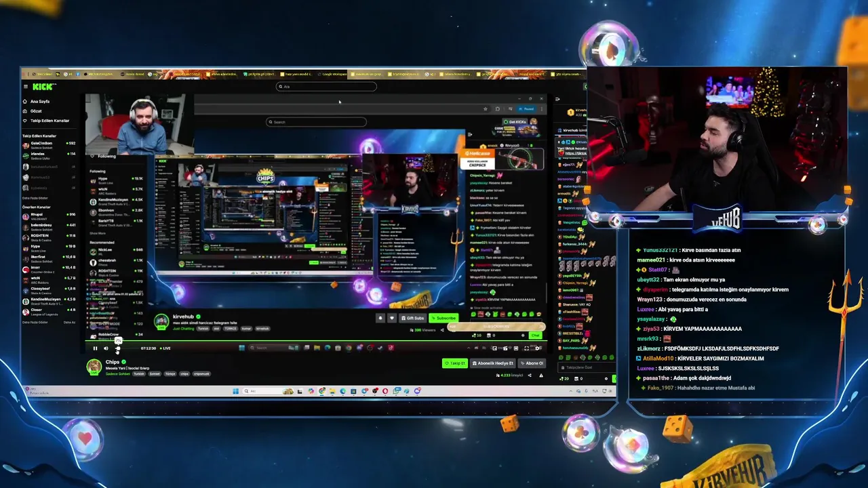Open Classybeef recommended channel
The width and height of the screenshot is (868, 488).
(x=49, y=289)
